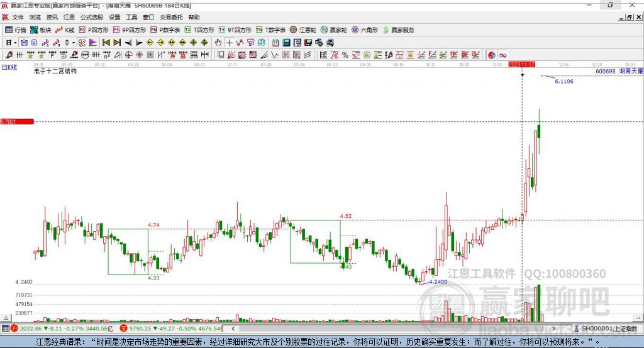644x348 pixels.
Task: Open the T四方形 tool
Action: click(x=199, y=30)
